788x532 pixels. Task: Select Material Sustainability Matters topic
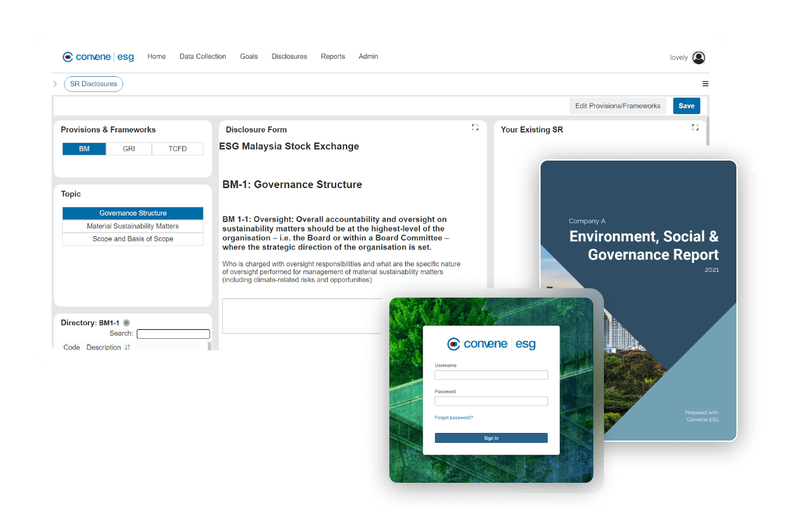point(133,226)
